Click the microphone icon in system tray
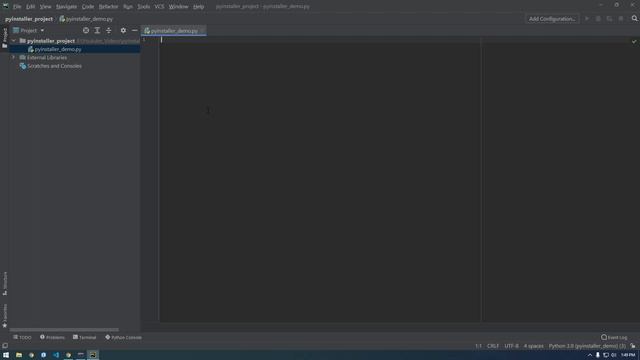 click(598, 355)
